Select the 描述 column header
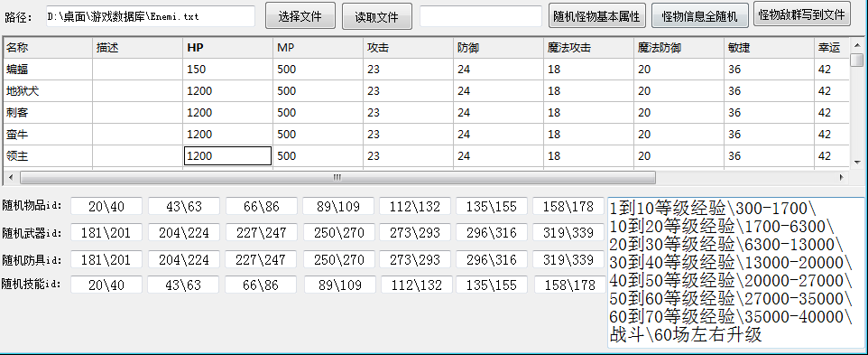 (137, 48)
